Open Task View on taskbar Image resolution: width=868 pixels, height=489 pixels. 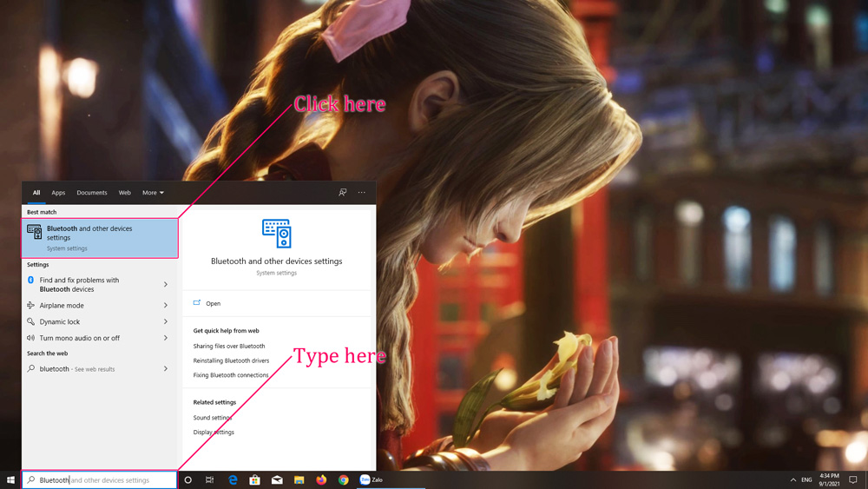210,480
